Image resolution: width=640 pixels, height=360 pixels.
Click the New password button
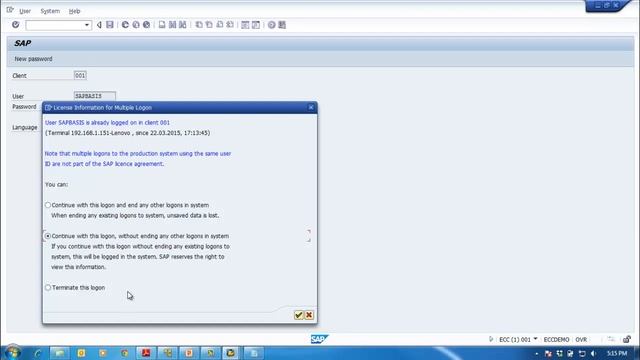click(x=33, y=59)
